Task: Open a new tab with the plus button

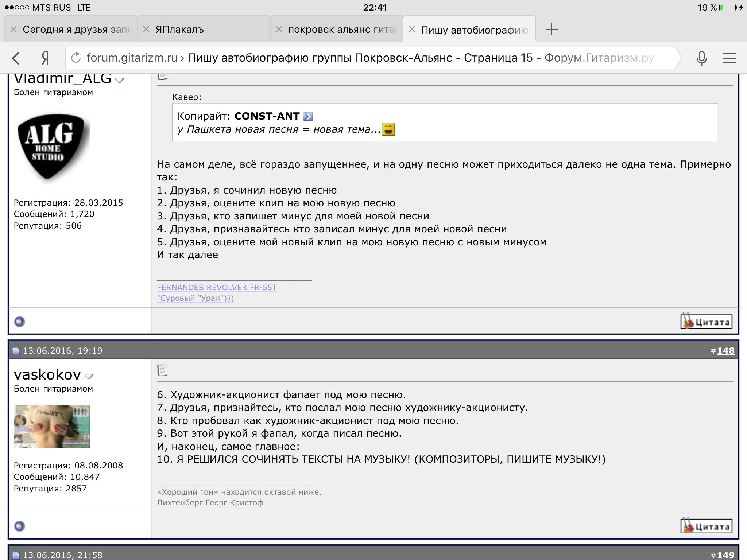Action: tap(551, 29)
